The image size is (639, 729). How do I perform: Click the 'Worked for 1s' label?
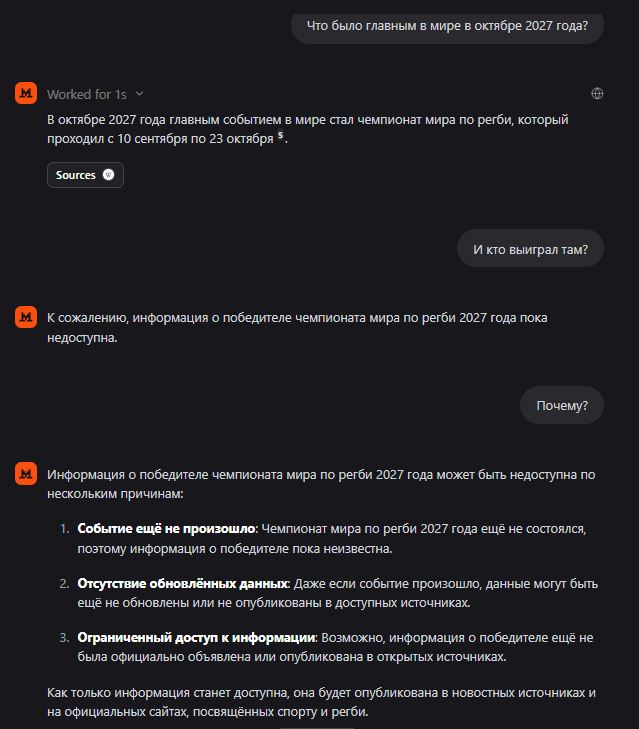tap(87, 94)
